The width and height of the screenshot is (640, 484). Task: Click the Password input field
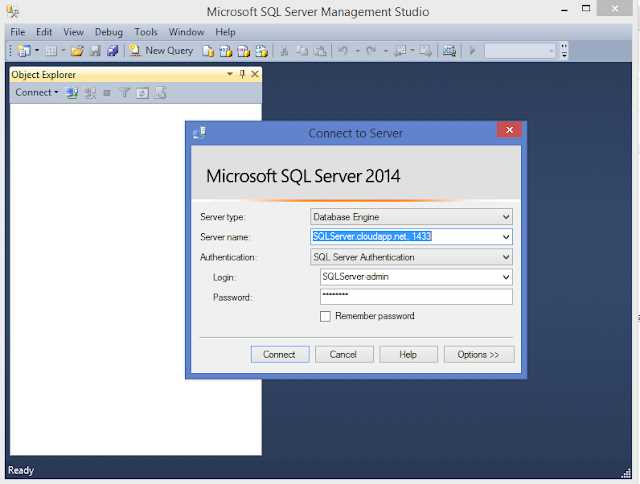click(416, 297)
